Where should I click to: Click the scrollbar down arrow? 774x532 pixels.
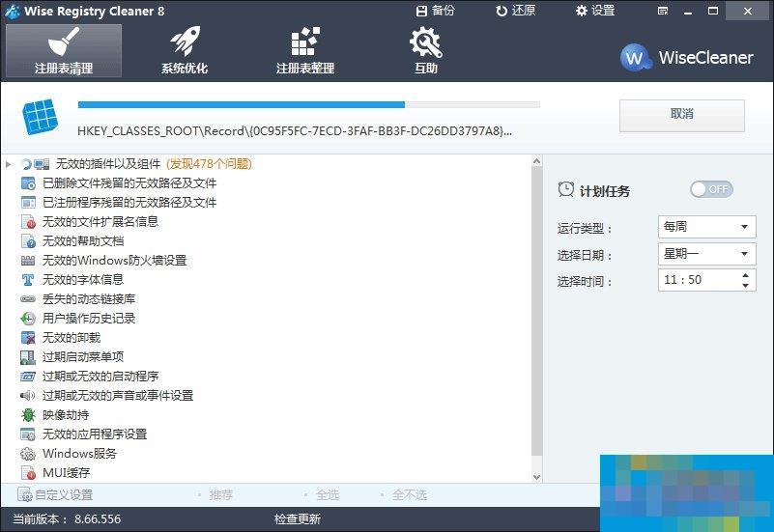point(536,477)
